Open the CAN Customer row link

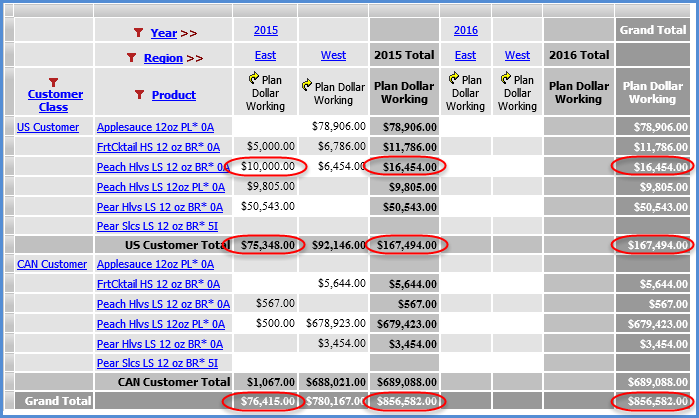(50, 264)
